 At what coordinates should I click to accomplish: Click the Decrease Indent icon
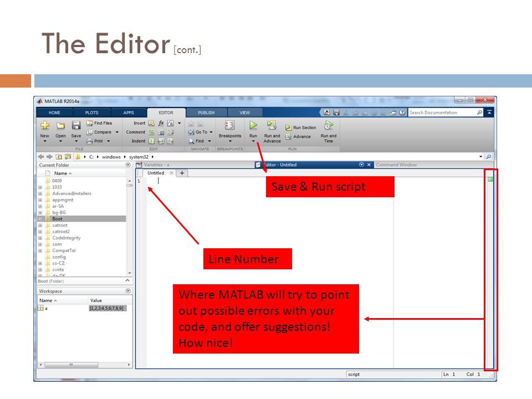pos(170,141)
